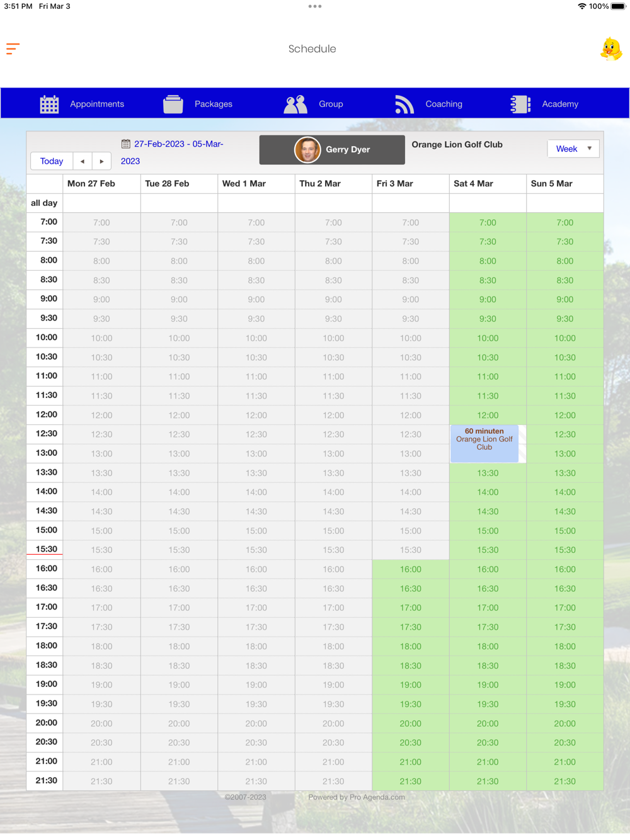Tap Gerry Dyer's profile photo
This screenshot has width=630, height=840.
point(307,150)
